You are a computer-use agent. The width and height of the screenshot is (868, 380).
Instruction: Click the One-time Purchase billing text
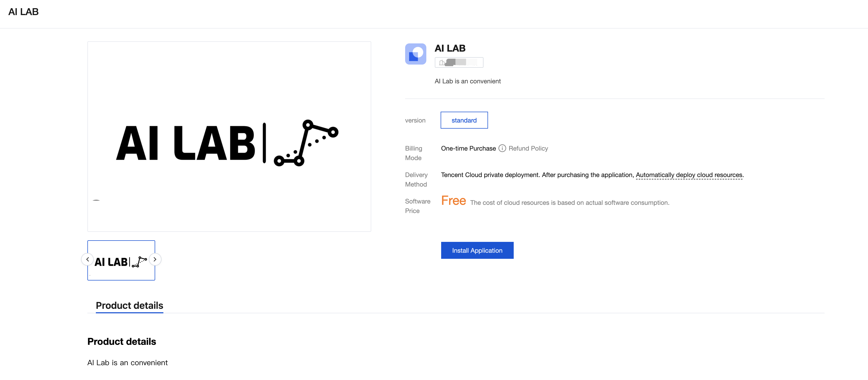click(x=468, y=148)
